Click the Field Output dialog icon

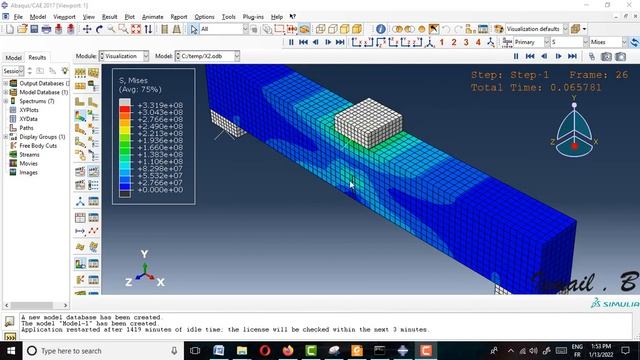pyautogui.click(x=507, y=42)
